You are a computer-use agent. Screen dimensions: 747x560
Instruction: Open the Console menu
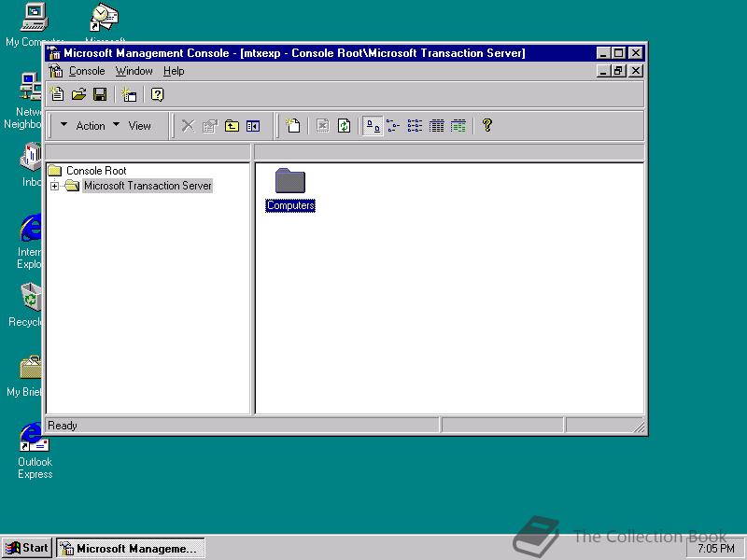point(87,71)
